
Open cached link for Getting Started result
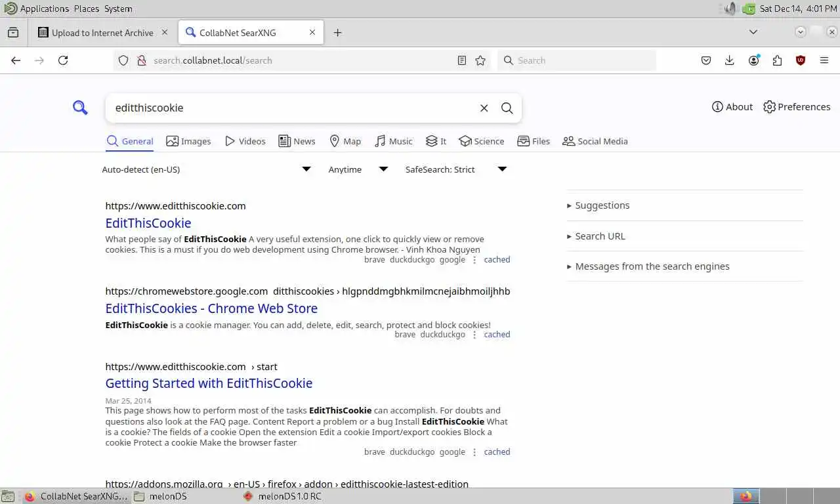[x=497, y=452]
